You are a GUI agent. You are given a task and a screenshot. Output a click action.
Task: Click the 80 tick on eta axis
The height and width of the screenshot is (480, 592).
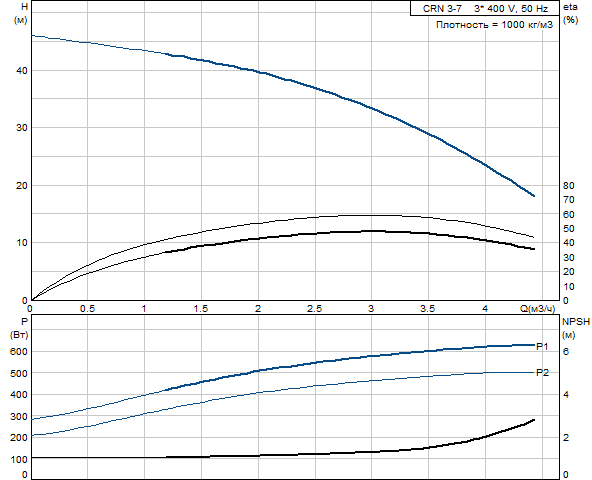(568, 185)
